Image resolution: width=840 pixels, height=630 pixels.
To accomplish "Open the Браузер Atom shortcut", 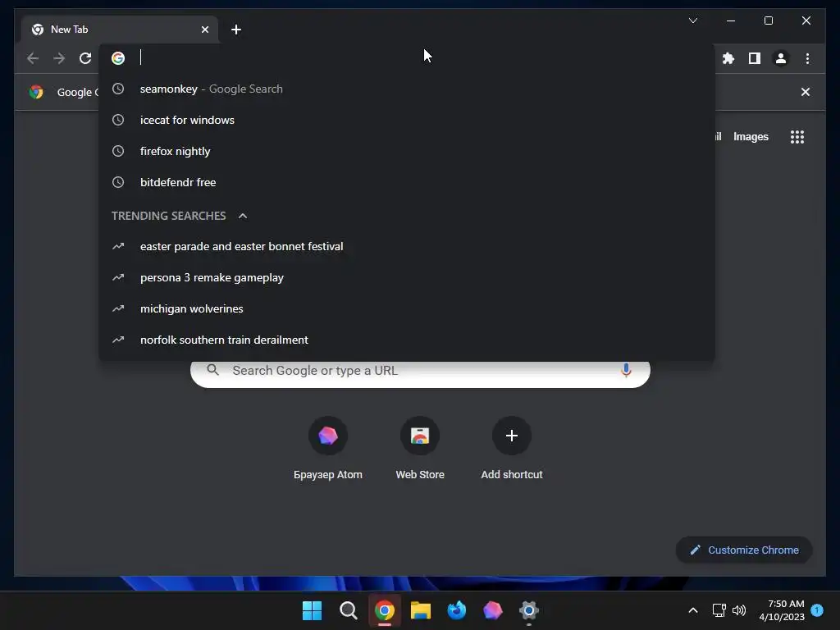I will [328, 448].
